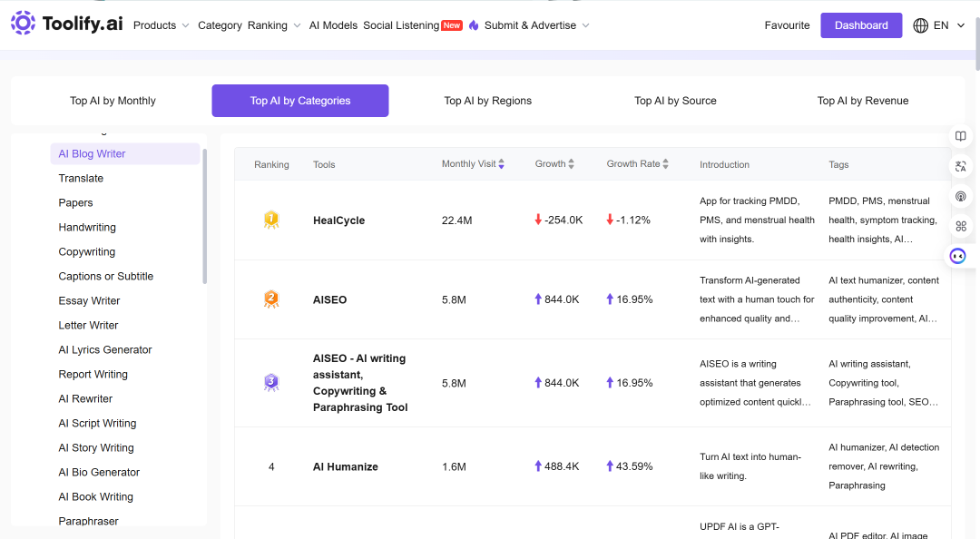Select AI Bio Generator category

pos(99,472)
